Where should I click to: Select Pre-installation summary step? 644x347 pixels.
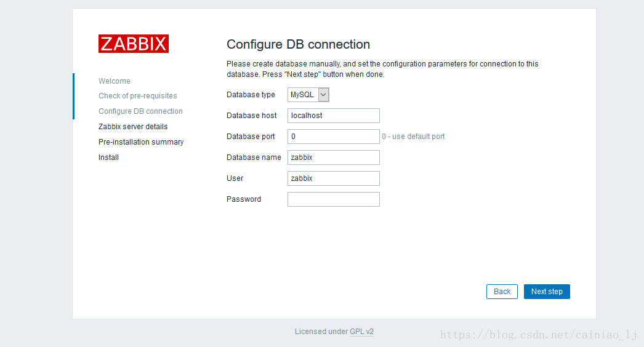[x=141, y=142]
